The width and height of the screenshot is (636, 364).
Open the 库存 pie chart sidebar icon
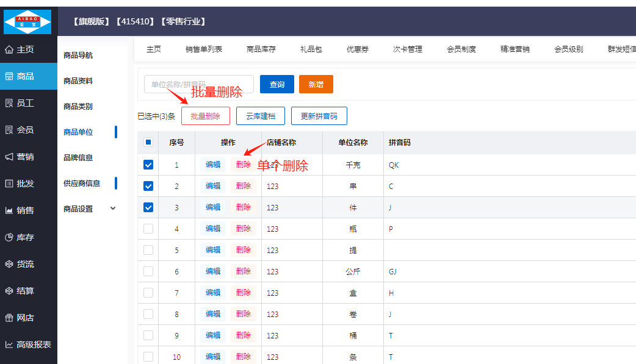click(x=9, y=238)
